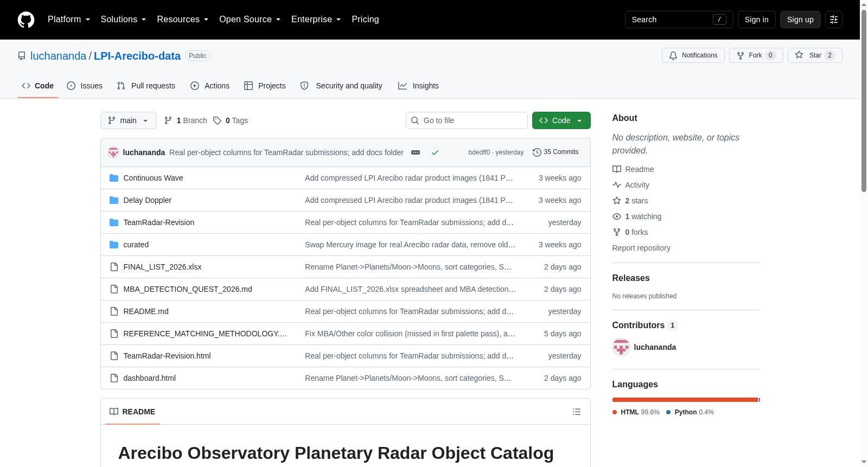Image resolution: width=868 pixels, height=467 pixels.
Task: Fork the repository with Fork button
Action: click(756, 55)
